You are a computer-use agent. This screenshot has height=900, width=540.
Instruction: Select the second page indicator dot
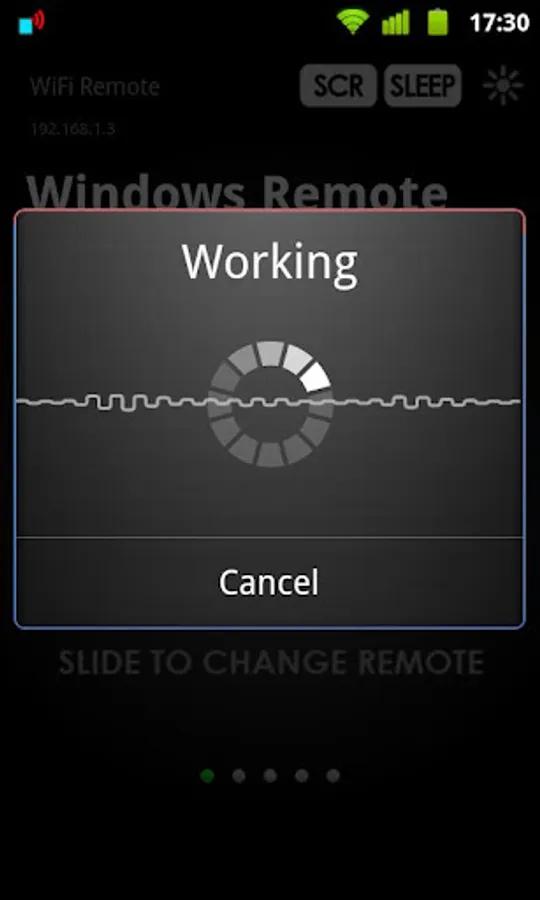click(239, 776)
